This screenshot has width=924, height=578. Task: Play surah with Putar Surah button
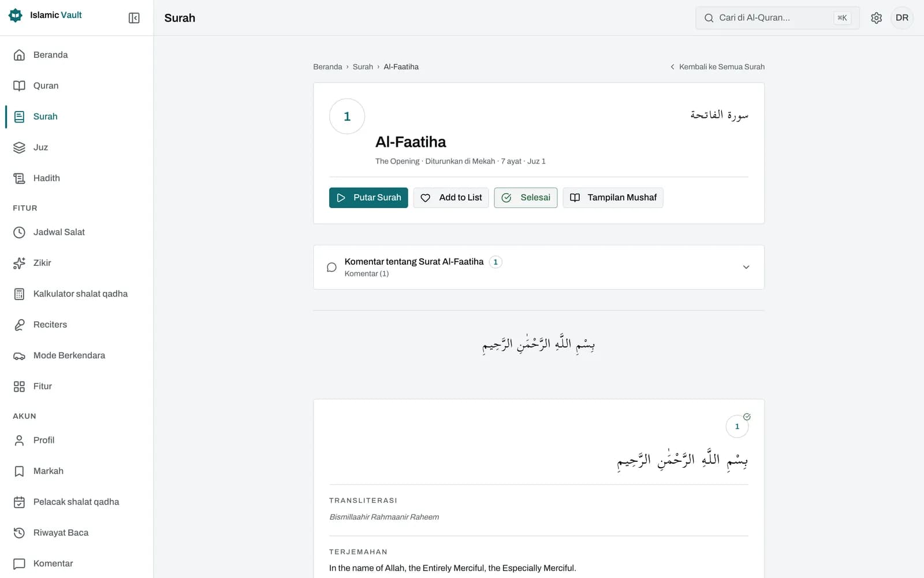tap(368, 198)
